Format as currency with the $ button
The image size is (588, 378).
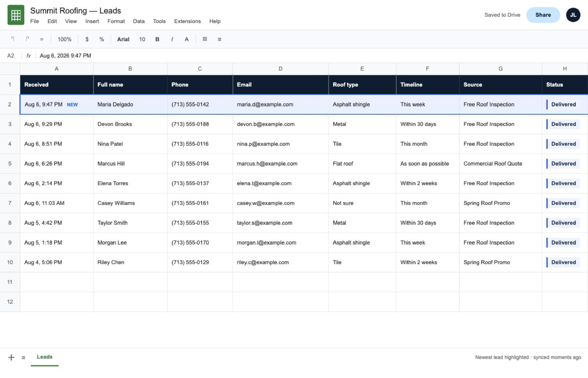87,39
